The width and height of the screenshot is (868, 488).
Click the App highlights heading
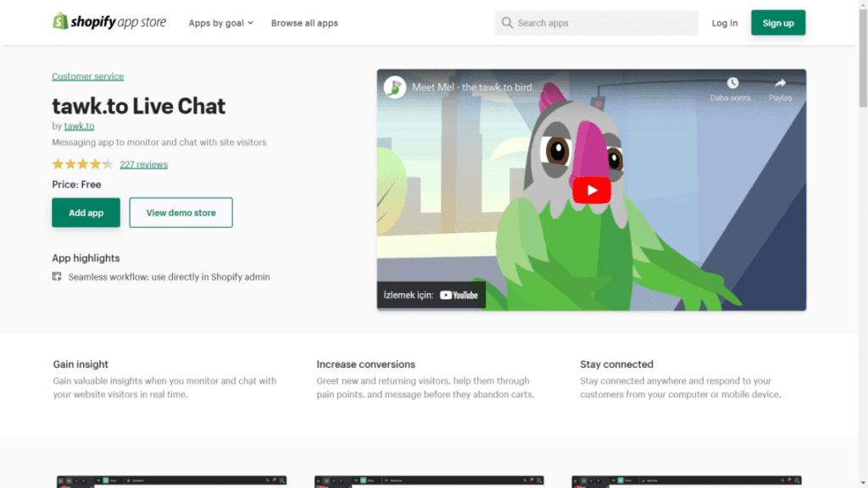[x=86, y=258]
